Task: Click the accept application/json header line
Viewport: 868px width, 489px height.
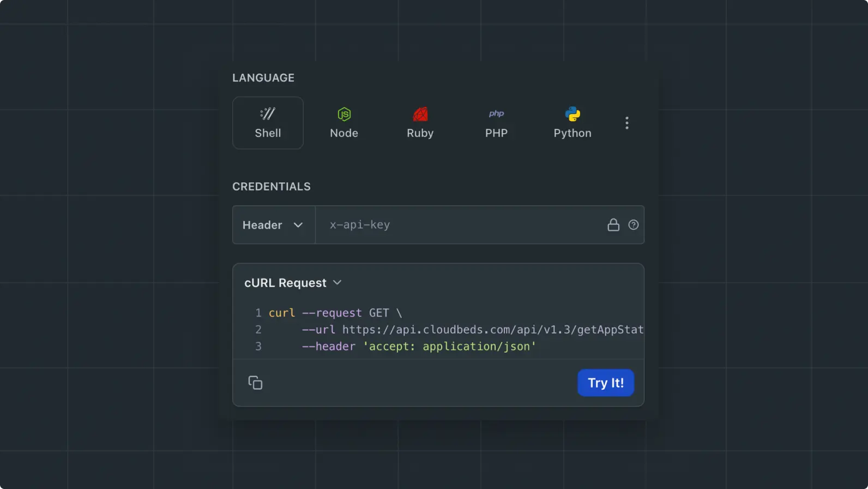Action: 419,347
